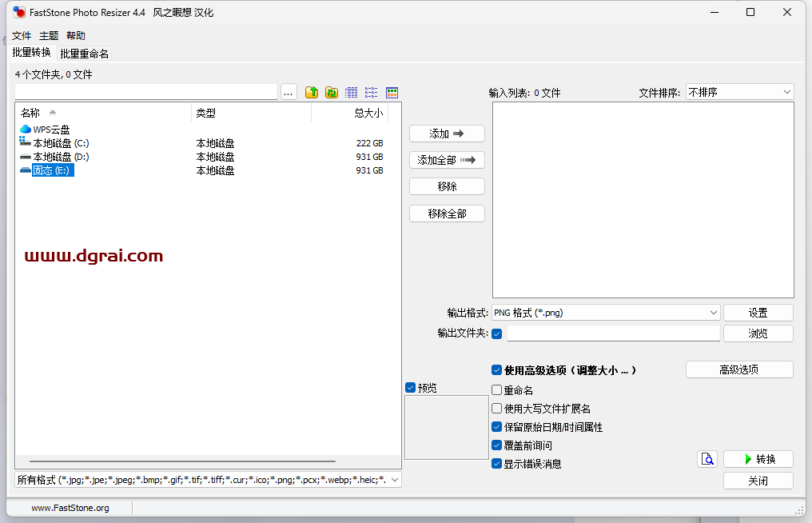Click the 222 GB size cell
Viewport: 812px width, 523px height.
tap(369, 143)
